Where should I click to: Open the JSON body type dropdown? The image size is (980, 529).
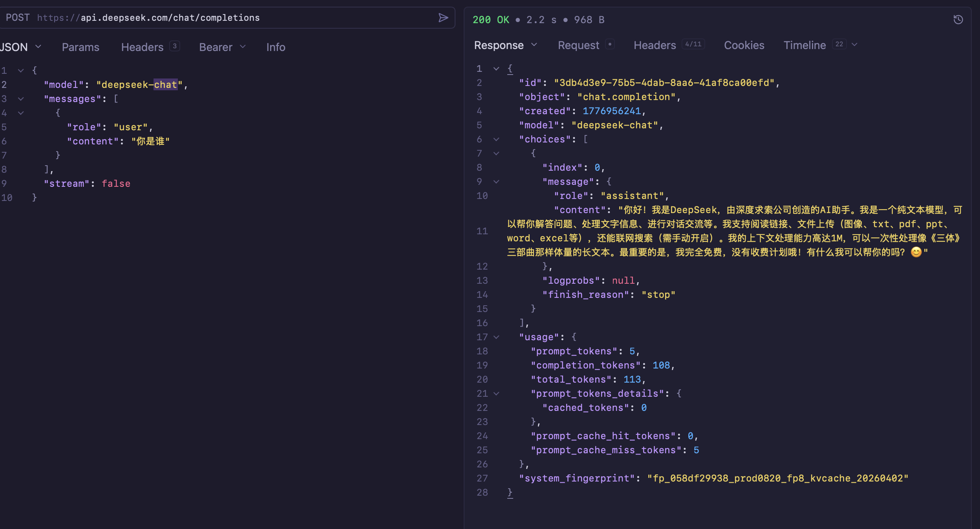pos(21,47)
